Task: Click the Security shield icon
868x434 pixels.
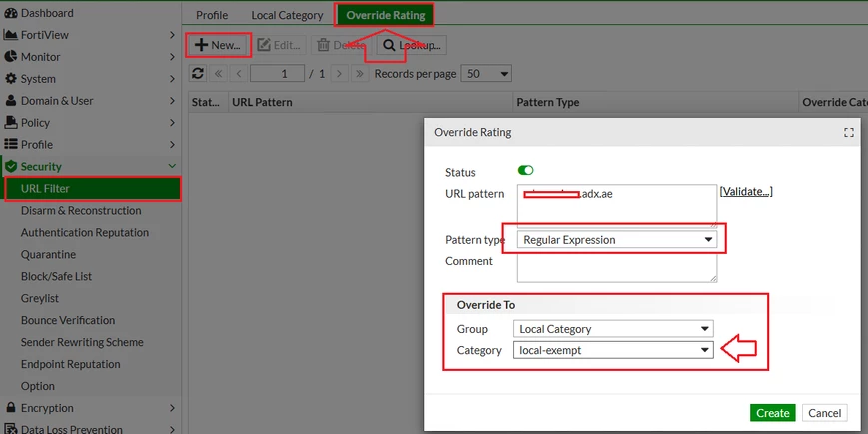Action: coord(11,166)
